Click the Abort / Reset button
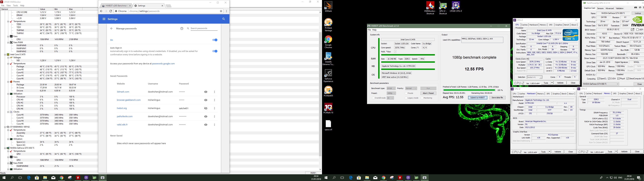This screenshot has height=181, width=644. [428, 93]
